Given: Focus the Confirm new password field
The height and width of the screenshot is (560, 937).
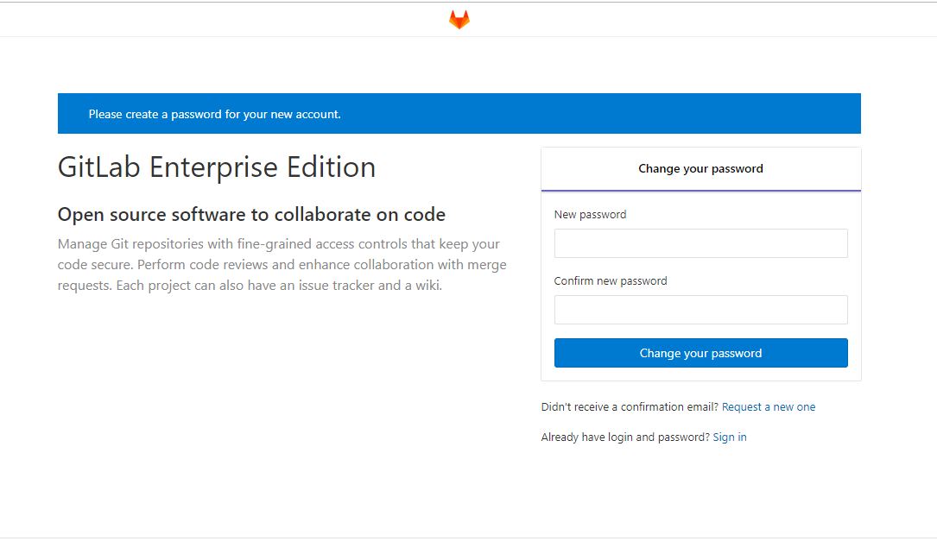Looking at the screenshot, I should (700, 309).
